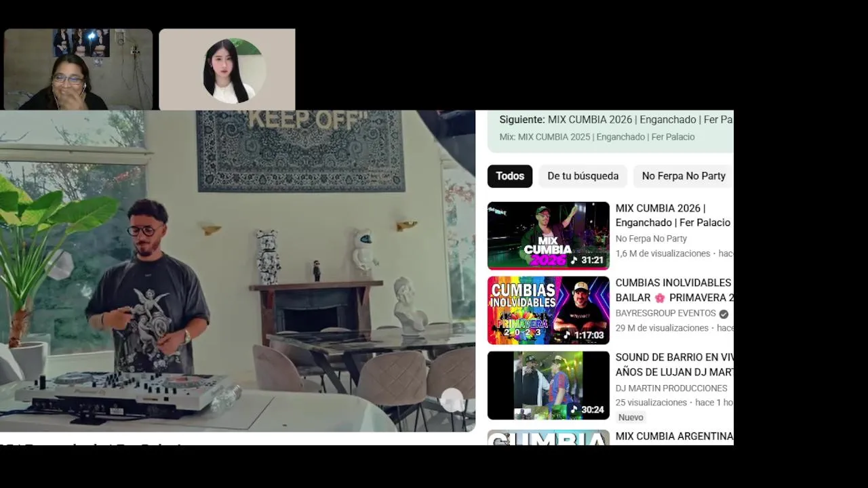The image size is (868, 488).
Task: Open the MIX CUMBIA 2026 video thumbnail
Action: 549,236
